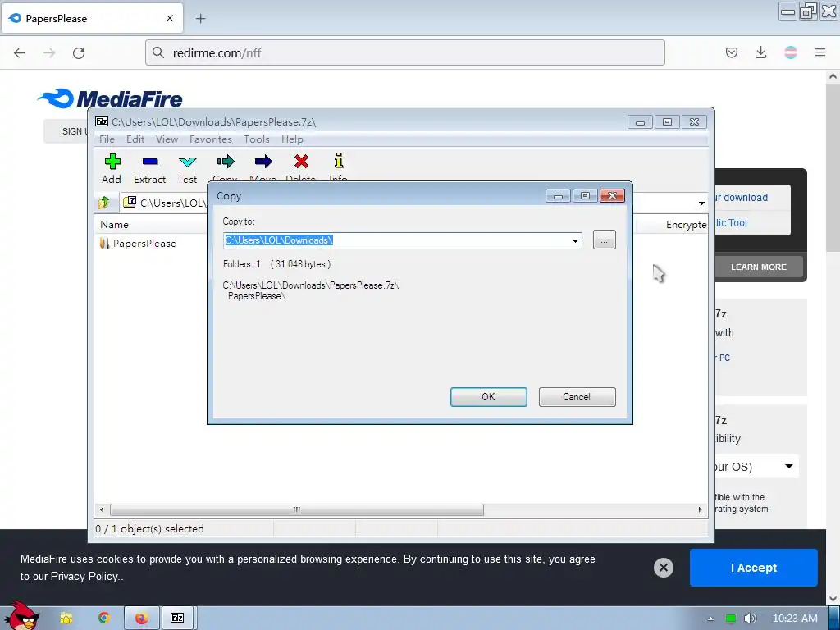Click the page vertical scrollbar up arrow
The image size is (840, 630).
pyautogui.click(x=833, y=76)
